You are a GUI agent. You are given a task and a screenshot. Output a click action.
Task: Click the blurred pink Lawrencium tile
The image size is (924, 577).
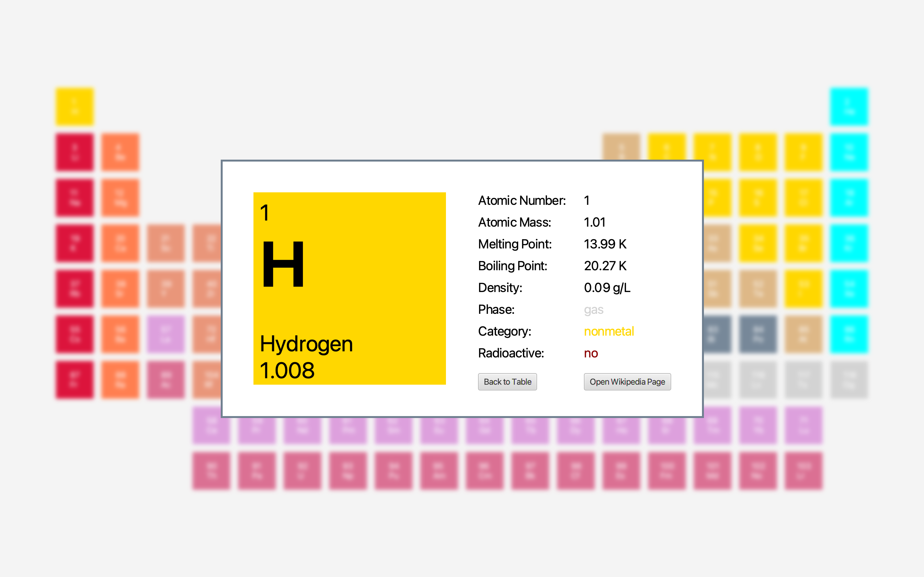[x=803, y=471]
